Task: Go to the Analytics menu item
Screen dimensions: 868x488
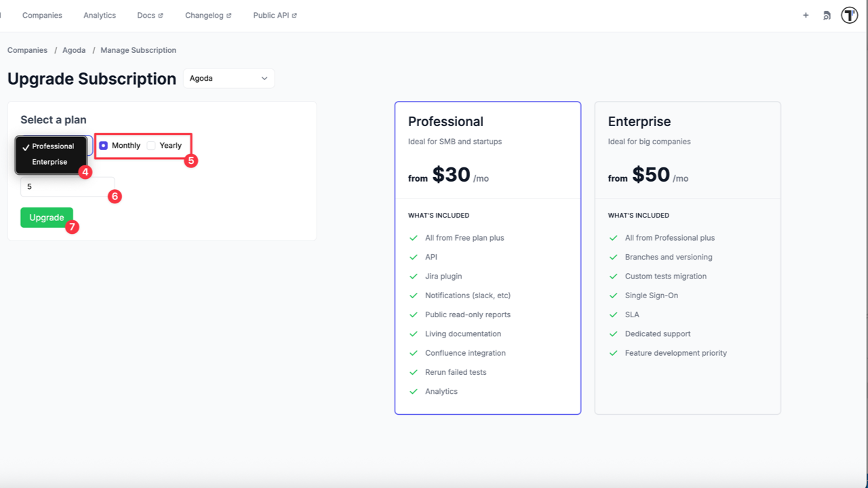Action: [100, 15]
